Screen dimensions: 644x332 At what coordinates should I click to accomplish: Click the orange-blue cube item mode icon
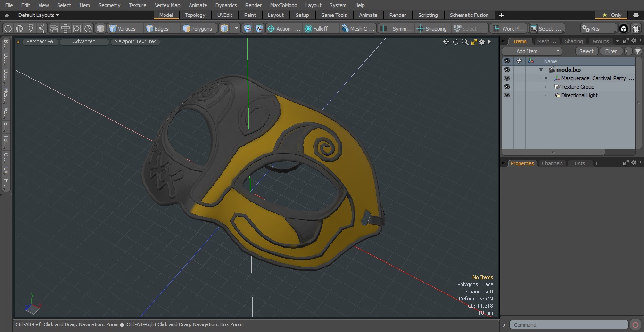coord(224,29)
